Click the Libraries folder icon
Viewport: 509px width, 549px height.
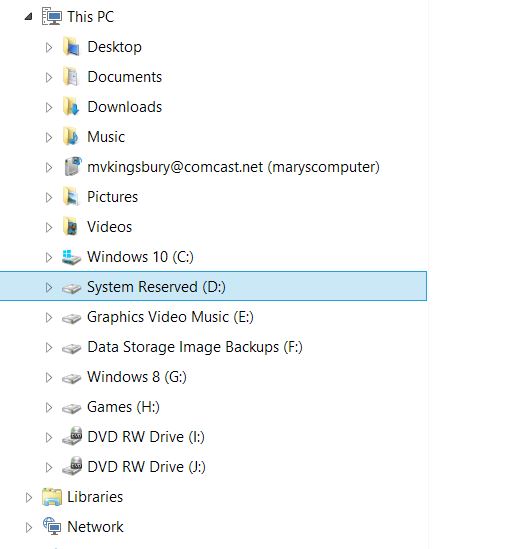(x=52, y=497)
